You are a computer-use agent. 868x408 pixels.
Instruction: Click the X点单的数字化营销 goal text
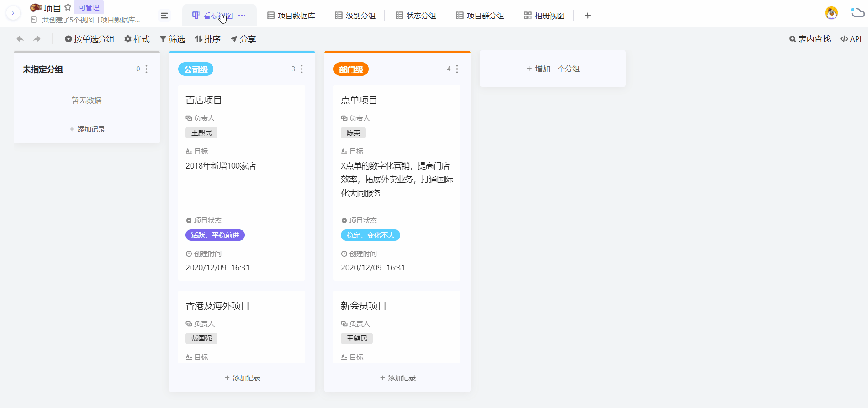click(397, 180)
